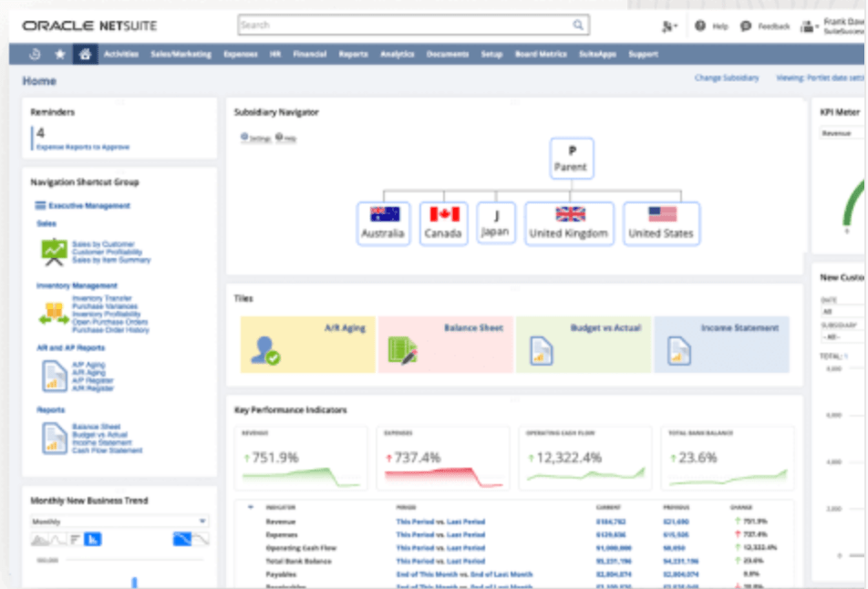Switch the trend chart to line type
868x589 pixels.
pos(58,539)
